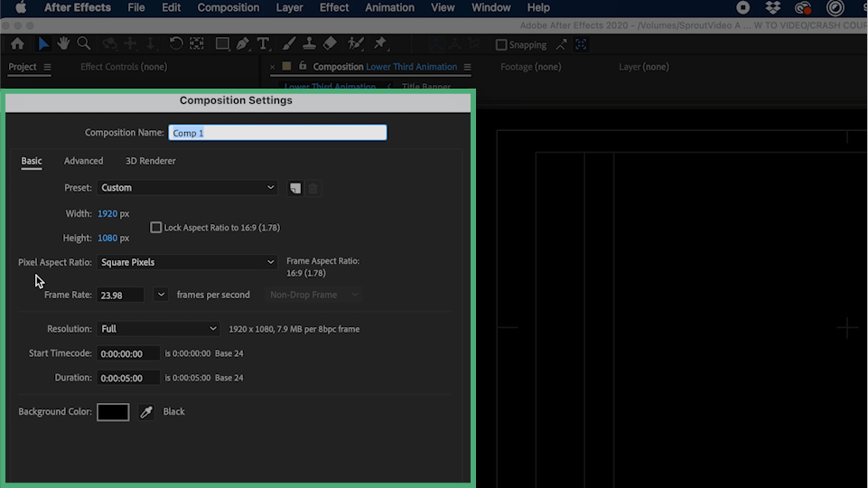
Task: Open the Pixel Aspect Ratio dropdown
Action: (187, 262)
